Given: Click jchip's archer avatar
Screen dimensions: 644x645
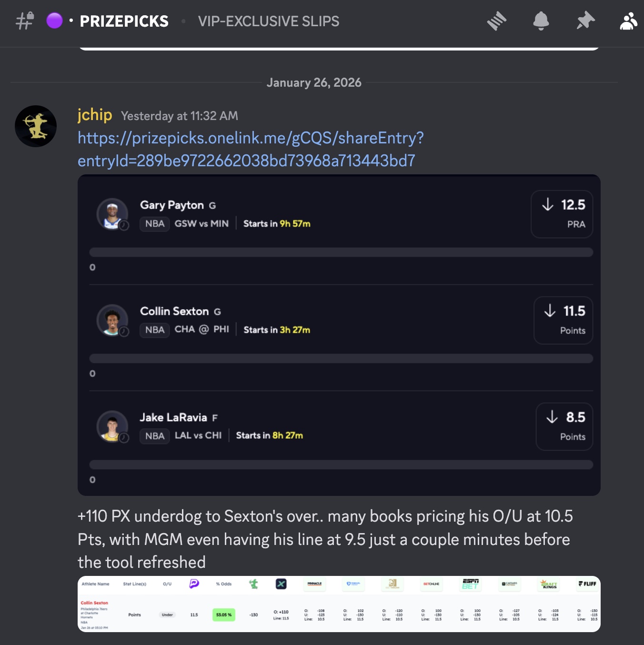Looking at the screenshot, I should (36, 126).
